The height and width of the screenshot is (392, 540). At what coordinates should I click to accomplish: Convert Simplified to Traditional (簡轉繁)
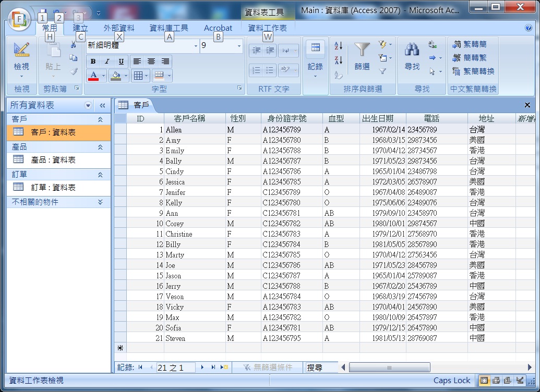(470, 57)
